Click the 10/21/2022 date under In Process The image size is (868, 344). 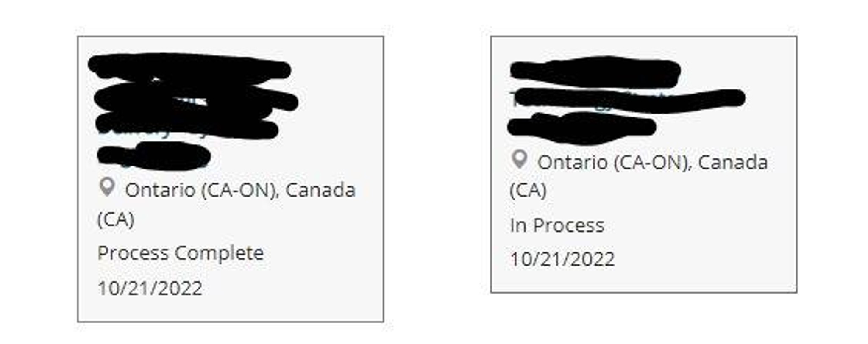pyautogui.click(x=562, y=259)
